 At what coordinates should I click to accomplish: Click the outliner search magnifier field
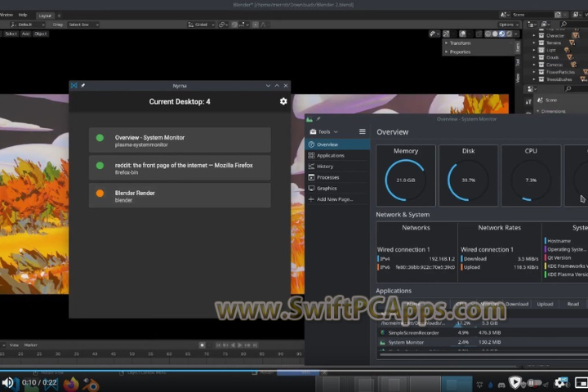click(574, 24)
